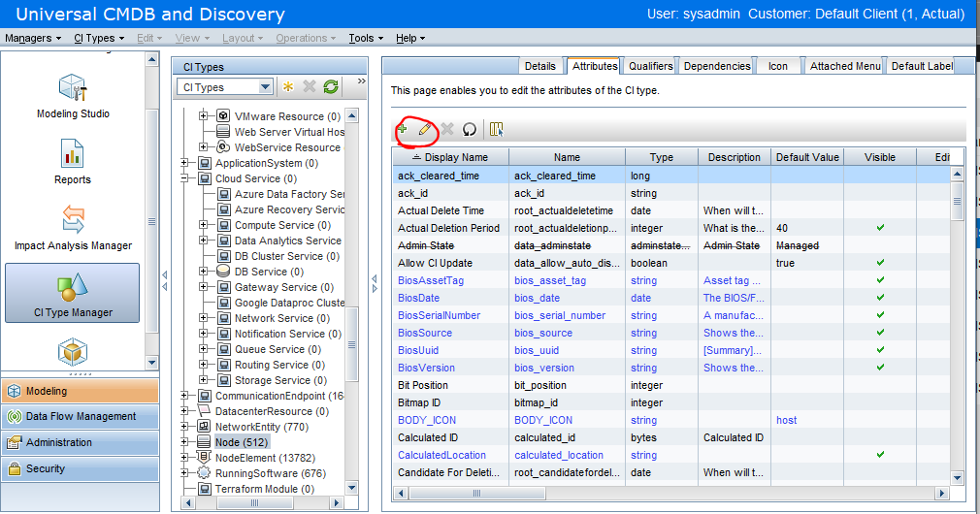980x514 pixels.
Task: Switch to the Qualifiers tab
Action: click(651, 66)
